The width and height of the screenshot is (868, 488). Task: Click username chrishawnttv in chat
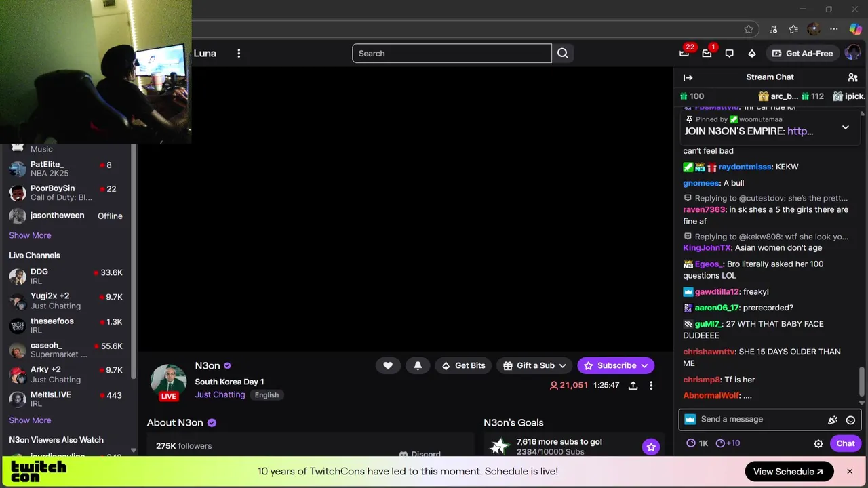coord(709,352)
